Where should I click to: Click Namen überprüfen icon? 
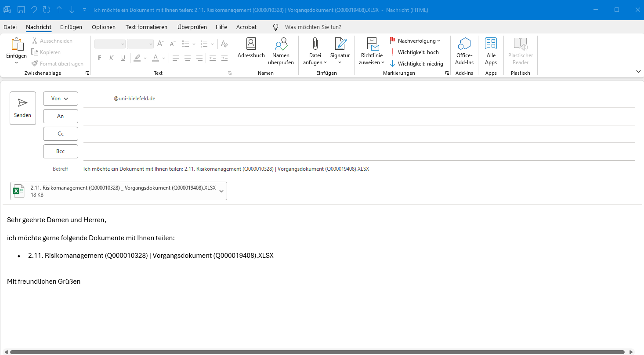[281, 44]
